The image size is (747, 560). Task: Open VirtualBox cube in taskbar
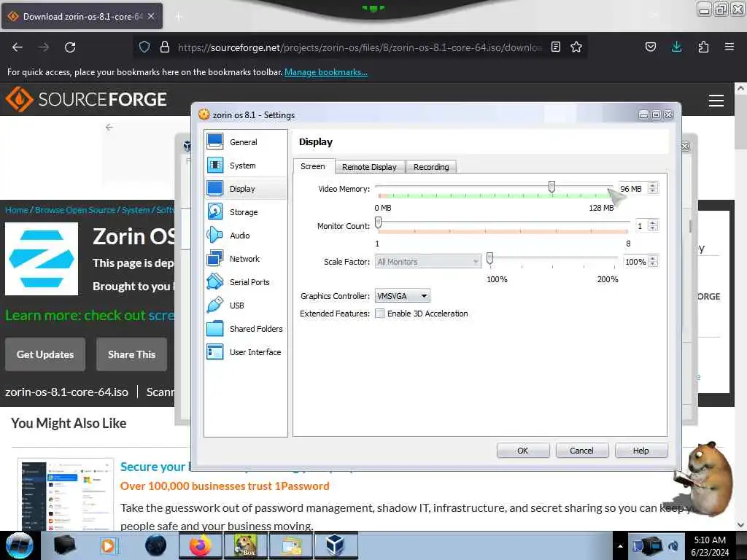tap(336, 545)
